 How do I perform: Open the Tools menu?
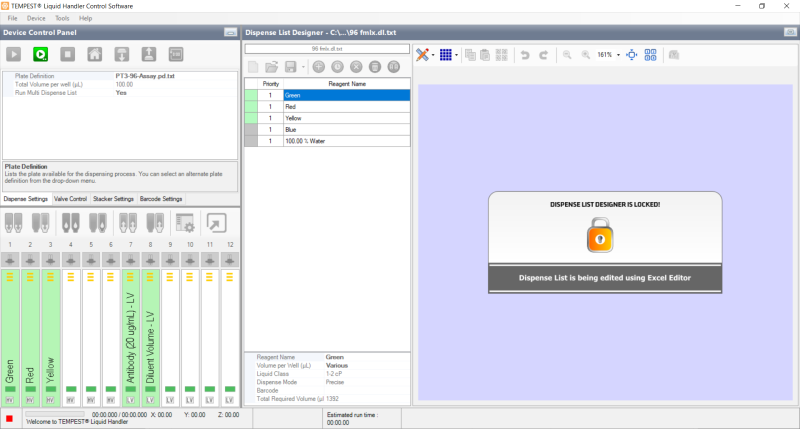pyautogui.click(x=62, y=18)
